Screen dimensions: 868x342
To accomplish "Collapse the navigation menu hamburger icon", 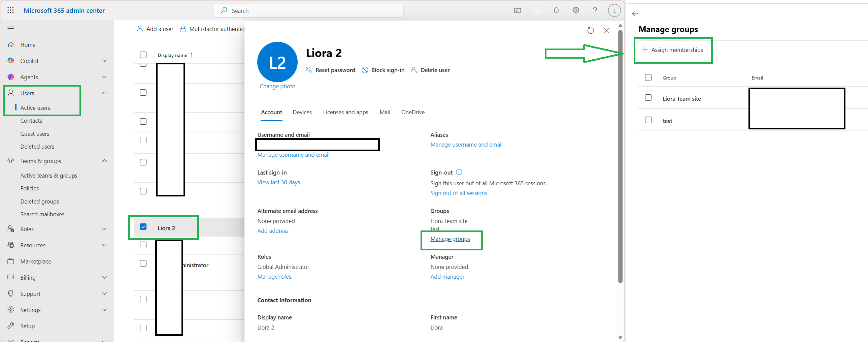I will click(11, 28).
